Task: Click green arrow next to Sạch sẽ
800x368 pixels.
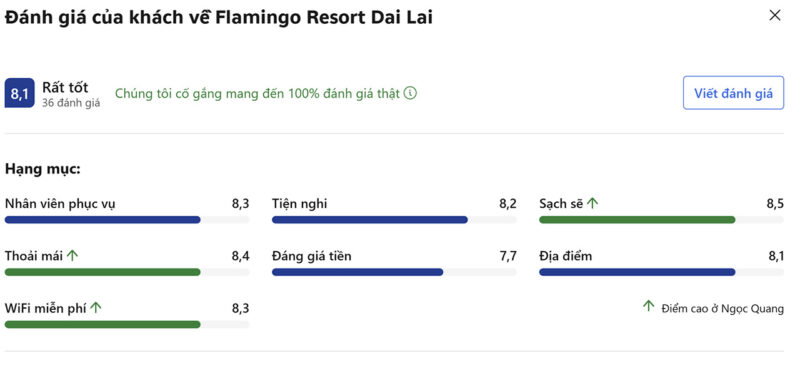Action: tap(592, 203)
